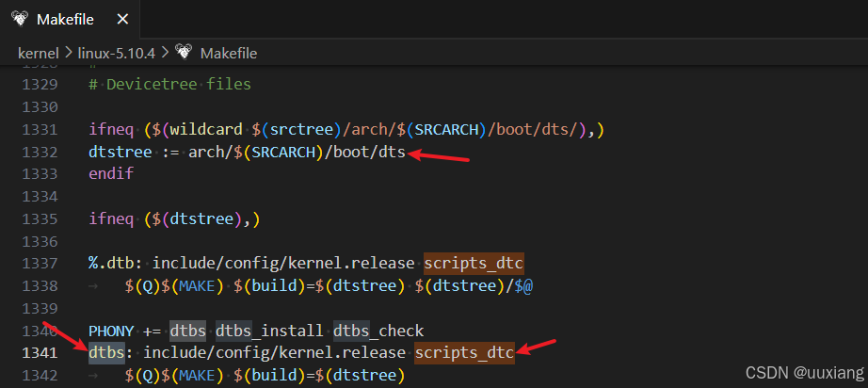Viewport: 868px width, 388px height.
Task: Click highlighted 'scripts_dtc' on line 1337
Action: (x=474, y=264)
